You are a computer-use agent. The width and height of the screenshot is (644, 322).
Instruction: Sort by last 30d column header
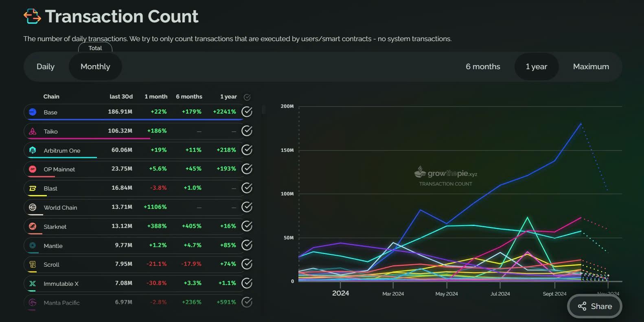point(121,96)
